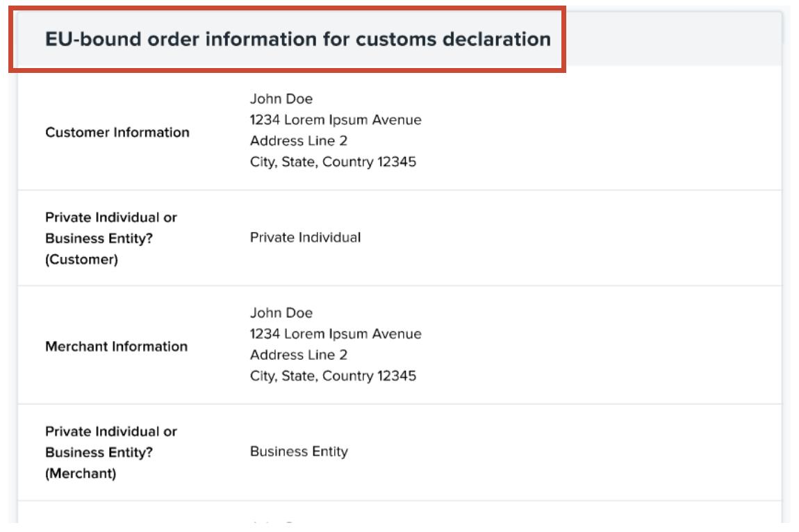The height and width of the screenshot is (532, 799).
Task: Select the Private Individual value
Action: pyautogui.click(x=305, y=238)
